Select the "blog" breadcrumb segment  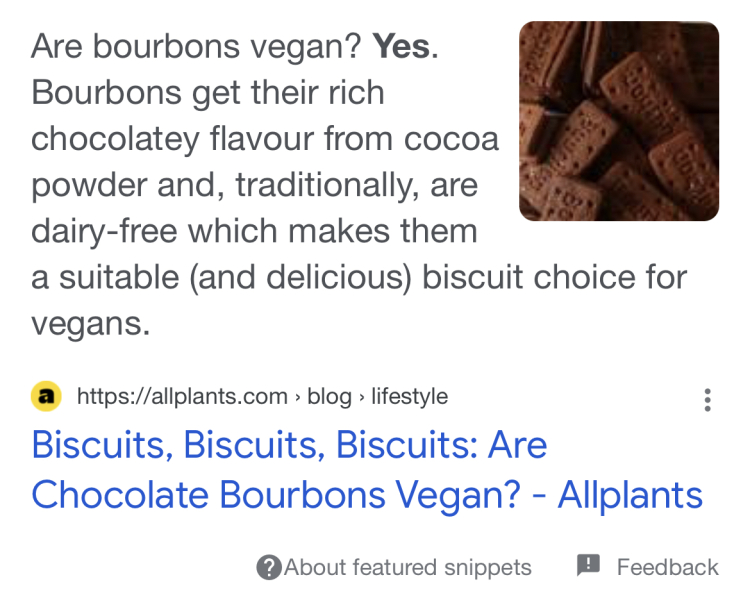[329, 397]
